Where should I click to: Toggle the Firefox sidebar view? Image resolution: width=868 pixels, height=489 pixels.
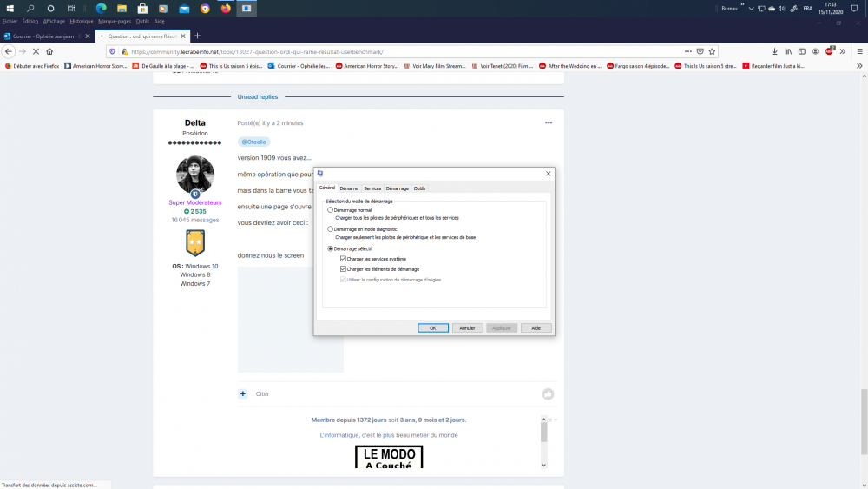pyautogui.click(x=801, y=51)
